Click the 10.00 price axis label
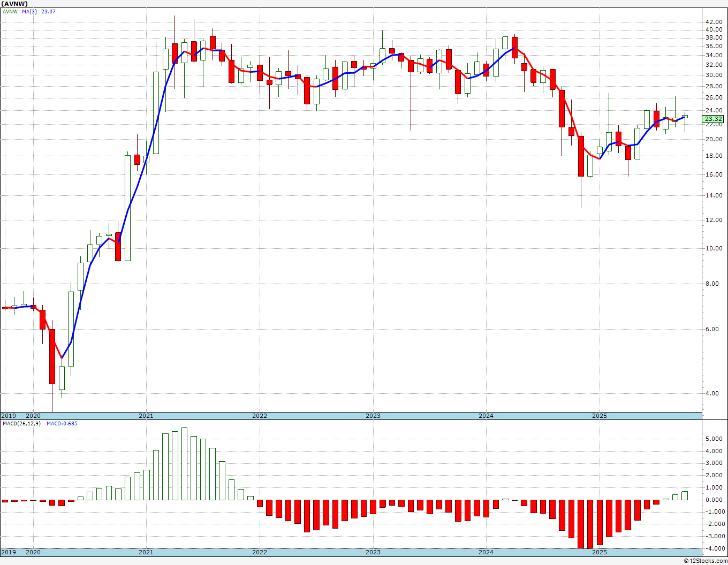728x565 pixels. click(x=714, y=248)
